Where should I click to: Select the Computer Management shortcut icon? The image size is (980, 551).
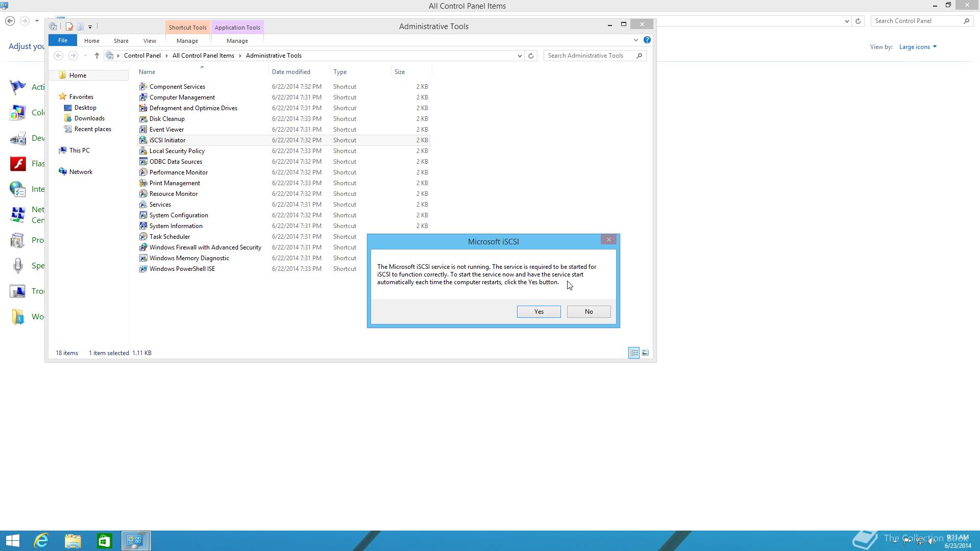click(143, 97)
